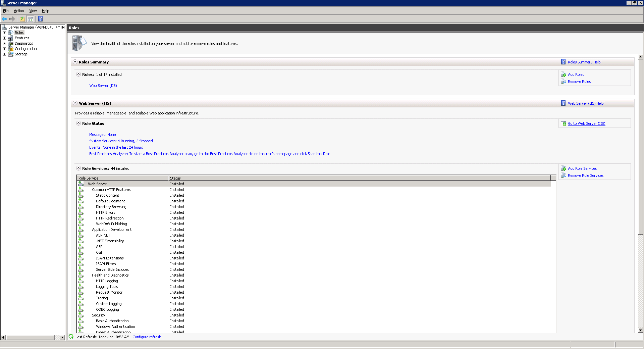Viewport: 644px width, 349px height.
Task: Select the ODBC Logging row
Action: 314,309
